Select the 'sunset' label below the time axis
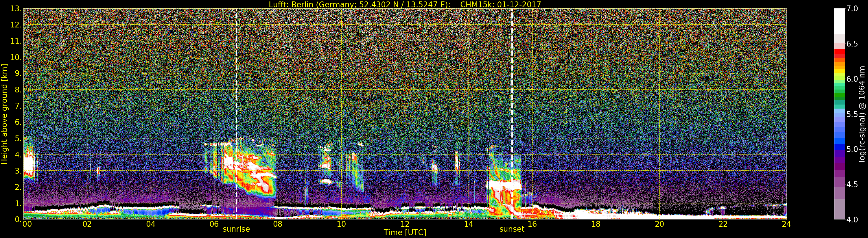This screenshot has height=238, width=868. (x=512, y=229)
